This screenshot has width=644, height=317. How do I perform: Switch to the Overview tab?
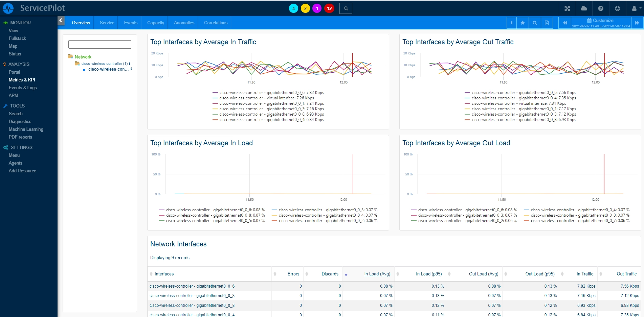tap(81, 23)
